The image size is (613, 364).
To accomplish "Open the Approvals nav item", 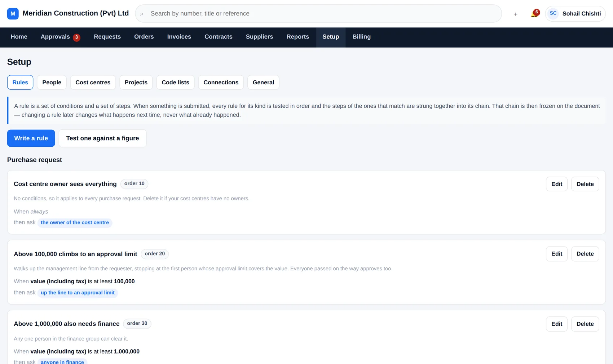I will pyautogui.click(x=60, y=37).
